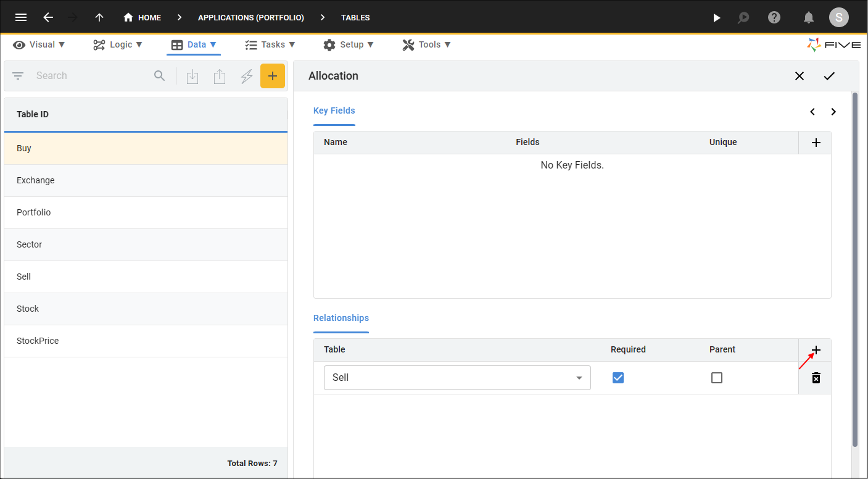Add a relationship with plus icon
This screenshot has width=868, height=479.
point(816,350)
